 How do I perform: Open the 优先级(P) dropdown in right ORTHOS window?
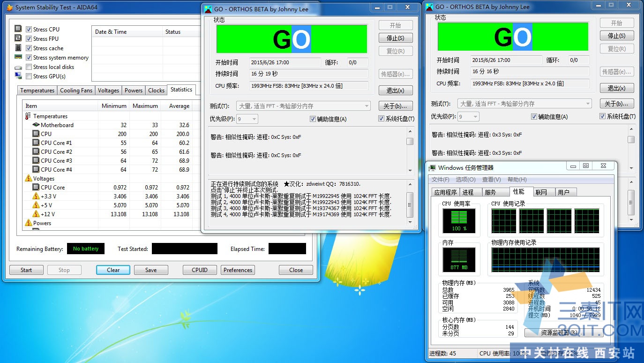[x=468, y=117]
